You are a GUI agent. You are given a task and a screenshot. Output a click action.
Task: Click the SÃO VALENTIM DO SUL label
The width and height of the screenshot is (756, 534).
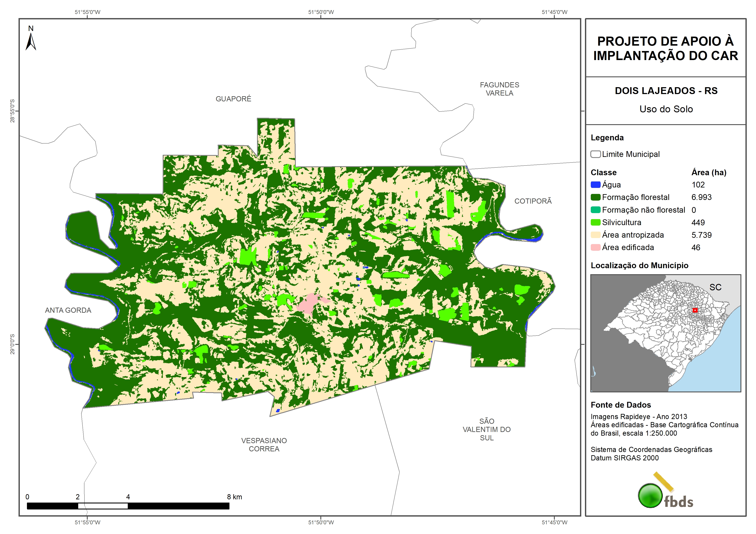pos(486,429)
